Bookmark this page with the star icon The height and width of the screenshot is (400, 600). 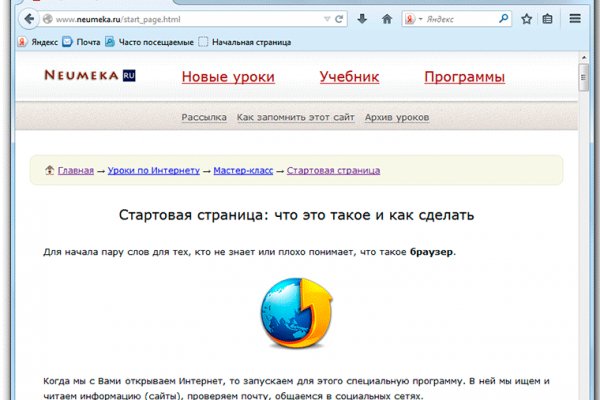point(527,19)
